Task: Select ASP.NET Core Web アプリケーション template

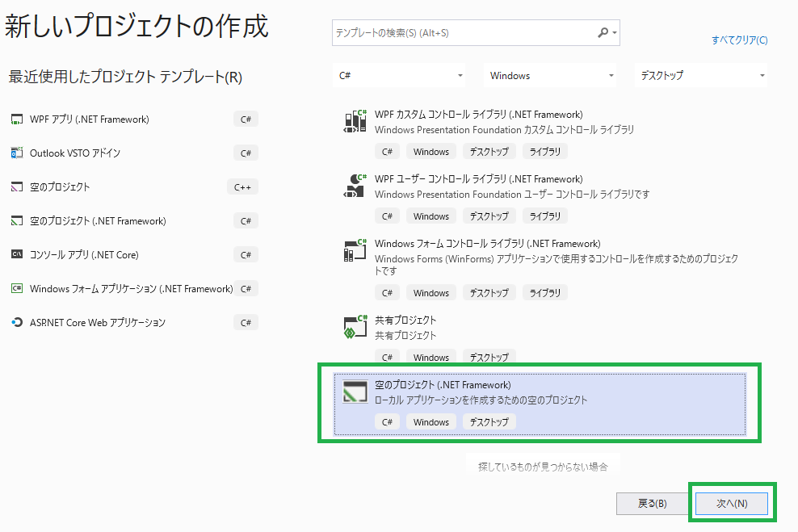Action: 98,322
